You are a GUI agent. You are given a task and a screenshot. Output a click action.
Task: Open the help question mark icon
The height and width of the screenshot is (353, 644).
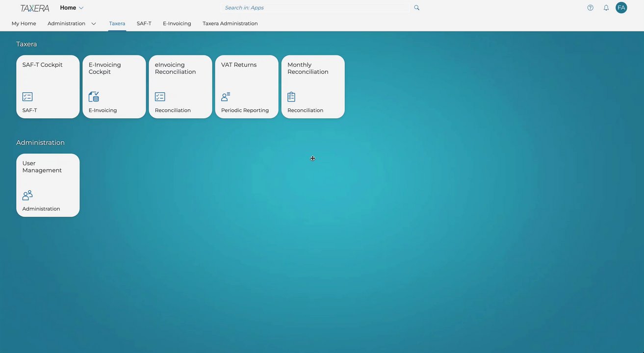pyautogui.click(x=591, y=8)
